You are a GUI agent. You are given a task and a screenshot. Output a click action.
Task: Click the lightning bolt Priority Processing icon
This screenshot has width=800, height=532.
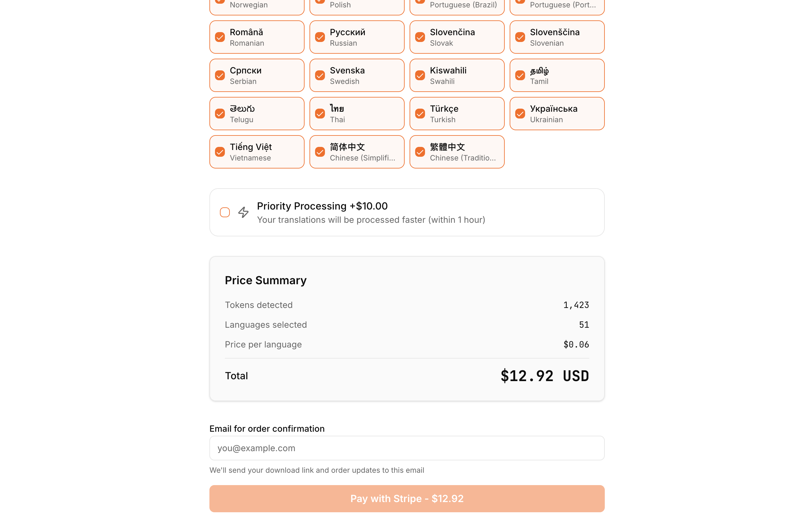coord(243,212)
